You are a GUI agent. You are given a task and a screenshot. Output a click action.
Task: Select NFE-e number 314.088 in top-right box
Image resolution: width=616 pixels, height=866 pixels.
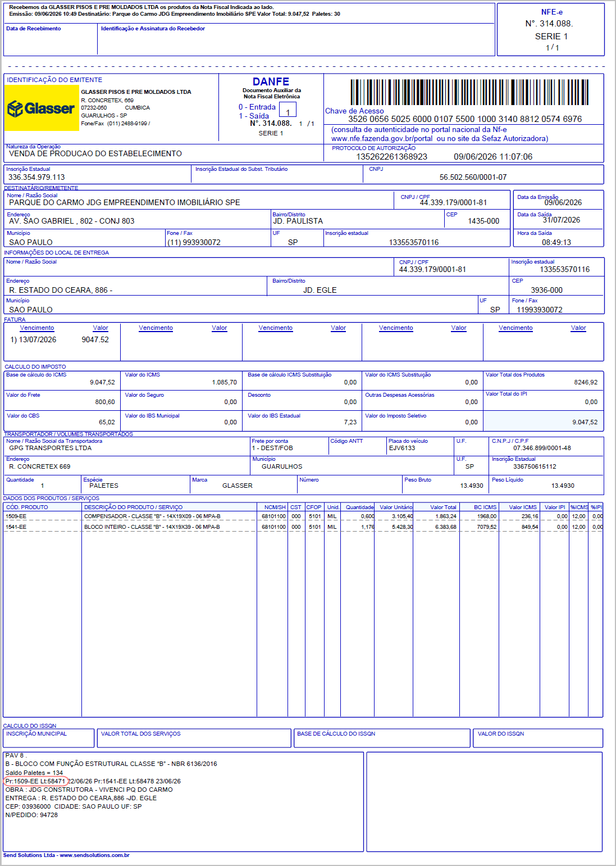(x=549, y=24)
